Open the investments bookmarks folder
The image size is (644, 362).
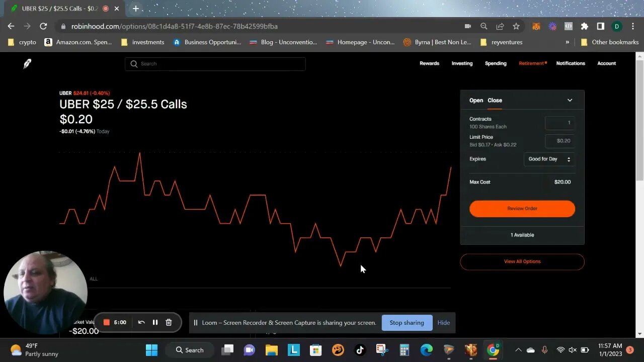[143, 42]
